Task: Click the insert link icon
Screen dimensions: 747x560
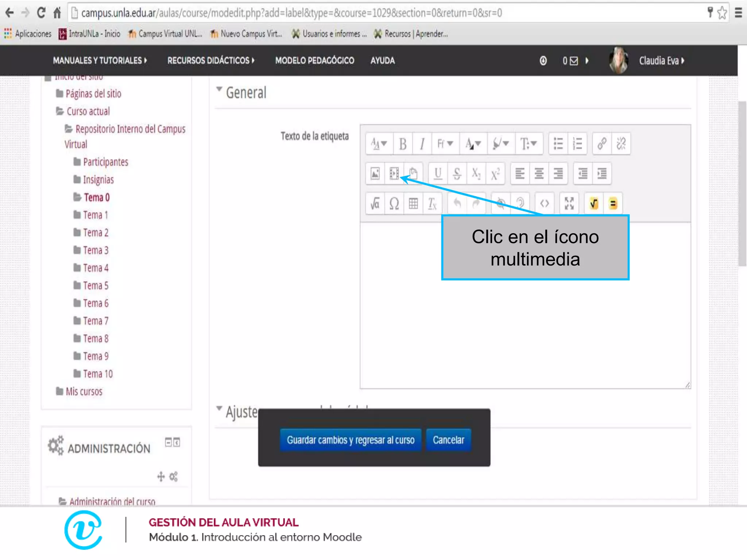Action: [602, 144]
